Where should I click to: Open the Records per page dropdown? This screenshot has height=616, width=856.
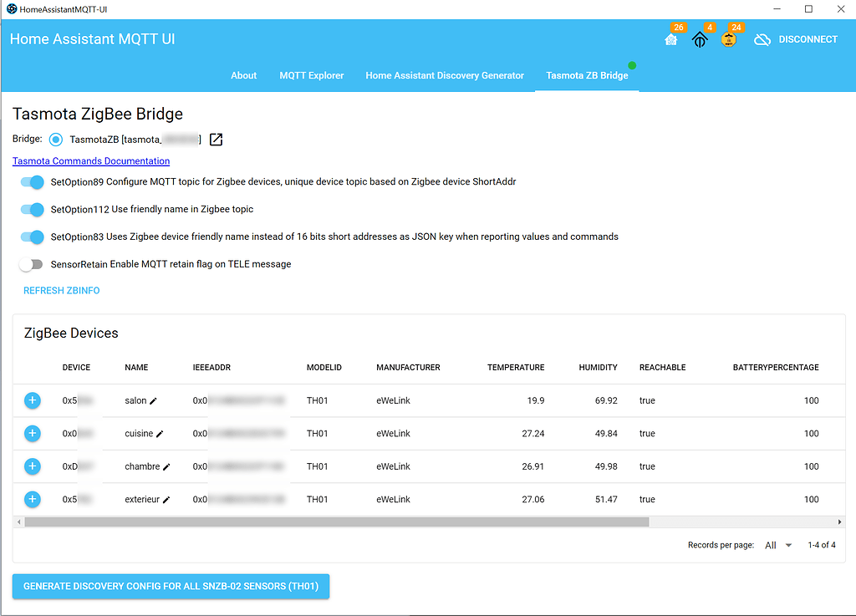778,545
